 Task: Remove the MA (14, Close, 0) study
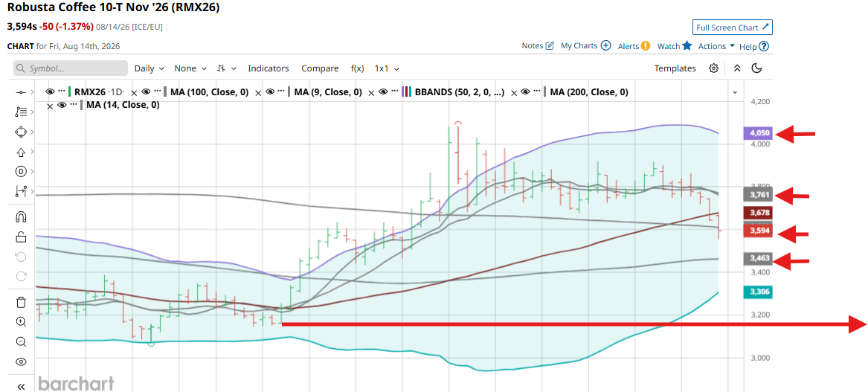click(51, 105)
